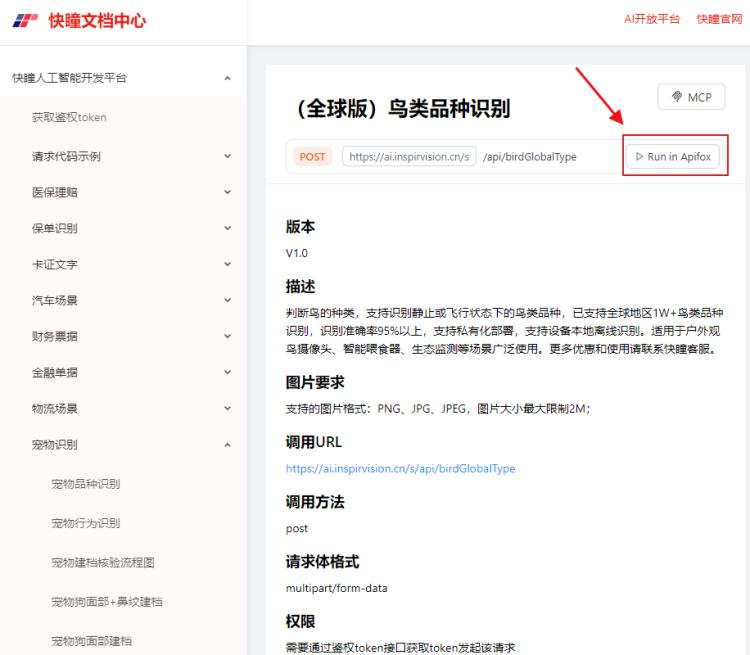The width and height of the screenshot is (750, 655).
Task: Click the PNG、JPG、JPEG image format line
Action: tap(438, 409)
